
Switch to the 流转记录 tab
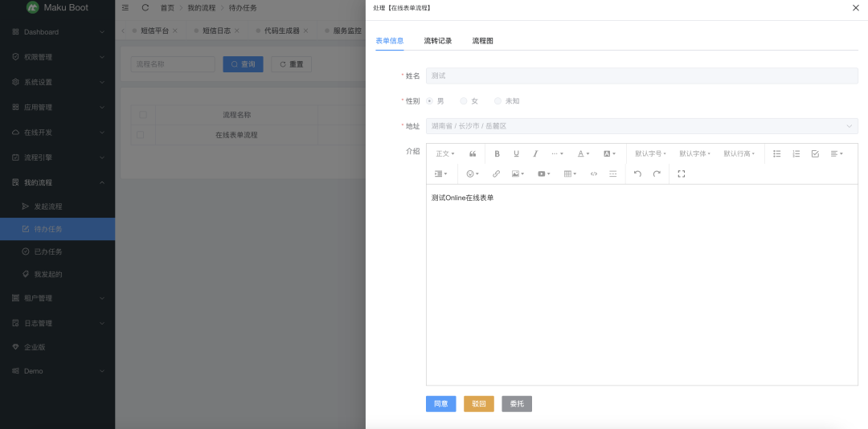(x=438, y=40)
